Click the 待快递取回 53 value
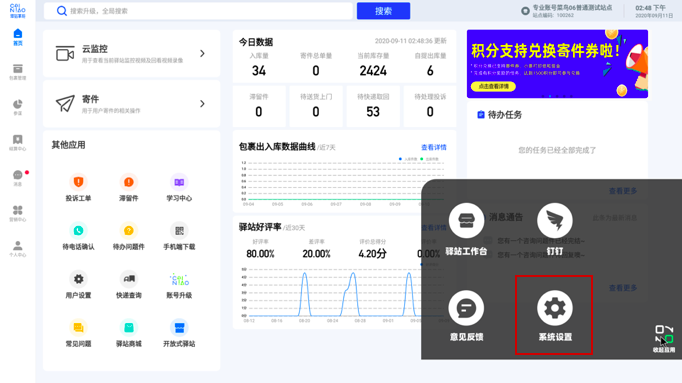 (x=373, y=112)
